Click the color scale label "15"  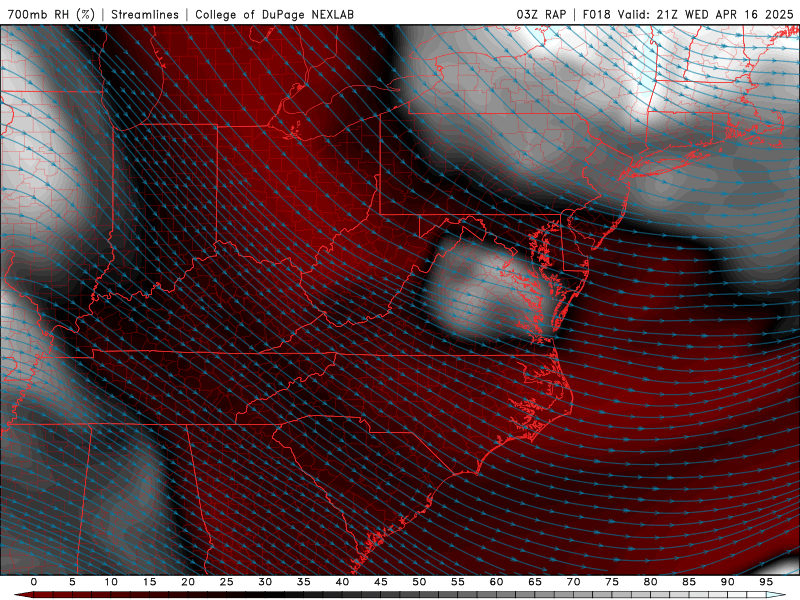[149, 582]
